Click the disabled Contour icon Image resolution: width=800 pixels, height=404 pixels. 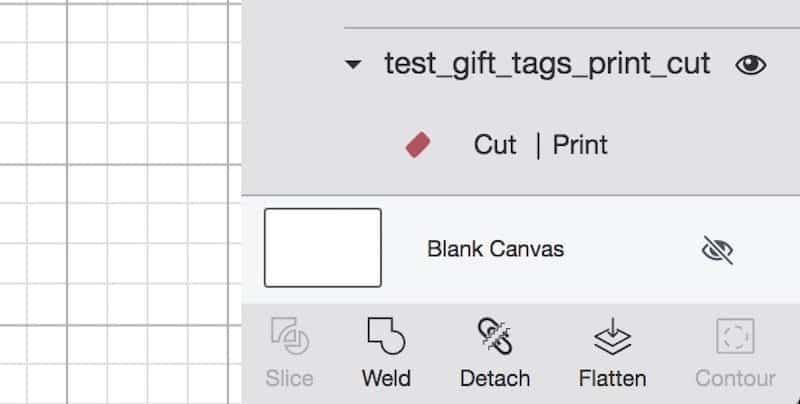(735, 336)
